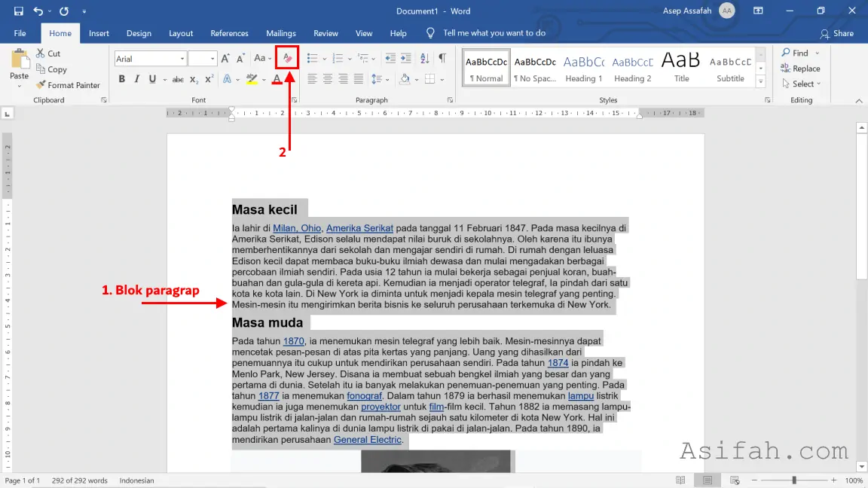Open the font name dropdown showing Arial
Viewport: 868px width, 488px height.
[182, 59]
